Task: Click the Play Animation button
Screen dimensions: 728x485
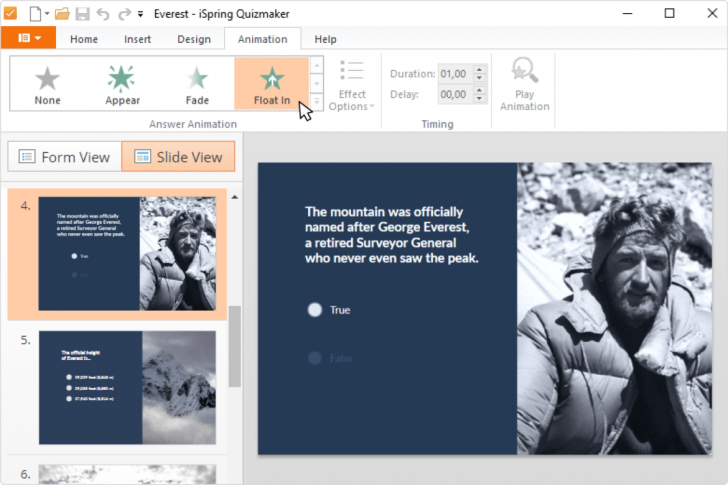Action: point(525,85)
